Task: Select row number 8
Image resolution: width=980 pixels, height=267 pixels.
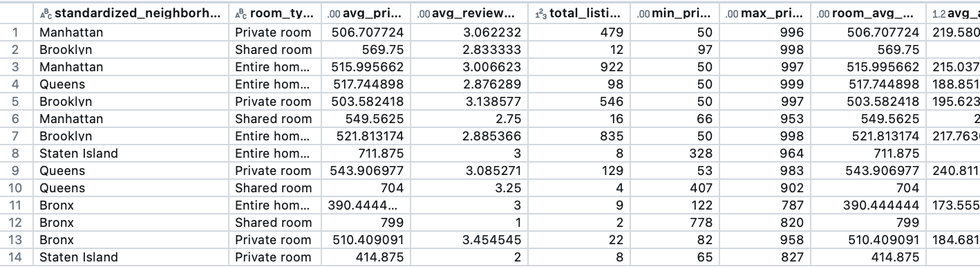Action: point(17,154)
